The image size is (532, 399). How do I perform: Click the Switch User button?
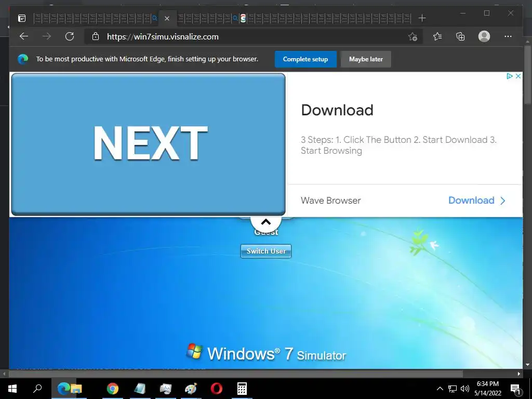pos(266,251)
